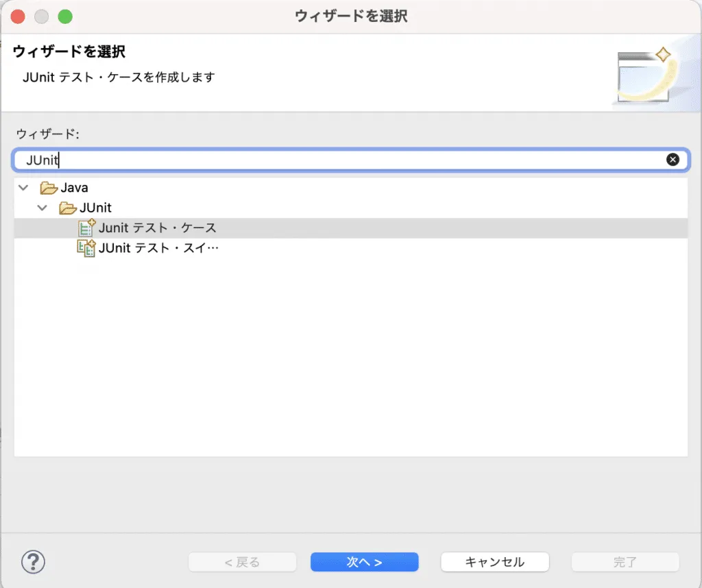Screen dimensions: 702x588
Task: Close the dialog with the red button
Action: (18, 16)
